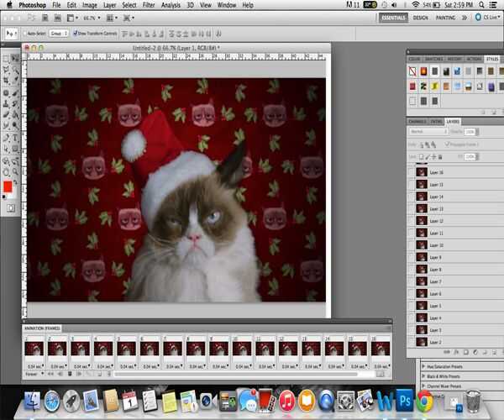
Task: Toggle Quick Mask mode
Action: [11, 208]
